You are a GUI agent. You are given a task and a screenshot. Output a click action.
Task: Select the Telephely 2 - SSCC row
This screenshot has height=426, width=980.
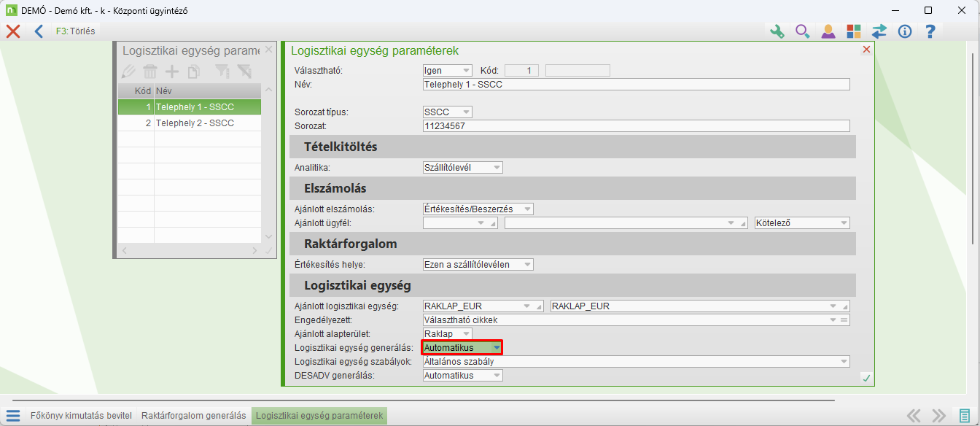click(190, 123)
